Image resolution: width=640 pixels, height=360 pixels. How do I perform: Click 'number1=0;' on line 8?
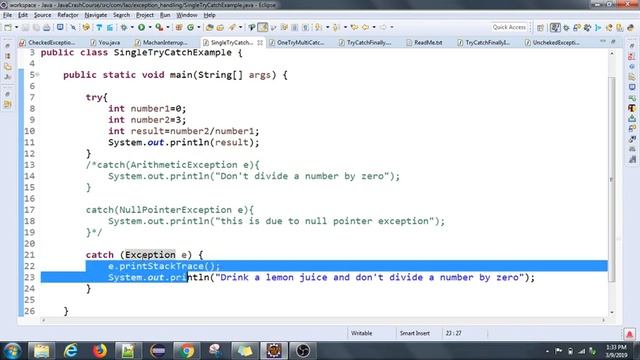click(x=158, y=109)
